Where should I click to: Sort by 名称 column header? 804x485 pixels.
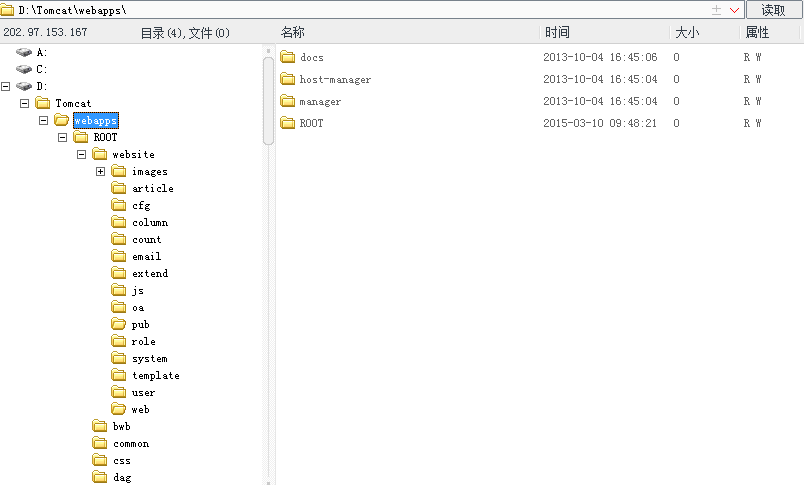pos(293,32)
